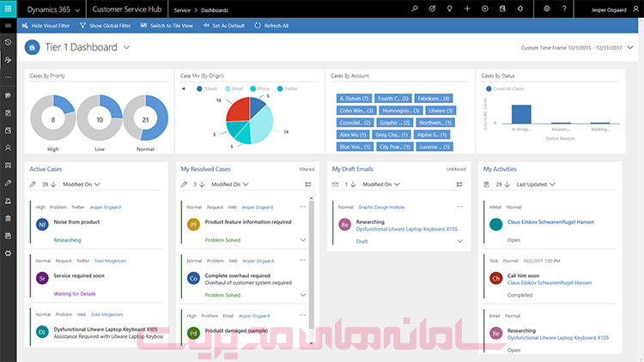Click Switch to Tile View
The image size is (644, 362).
click(x=167, y=26)
